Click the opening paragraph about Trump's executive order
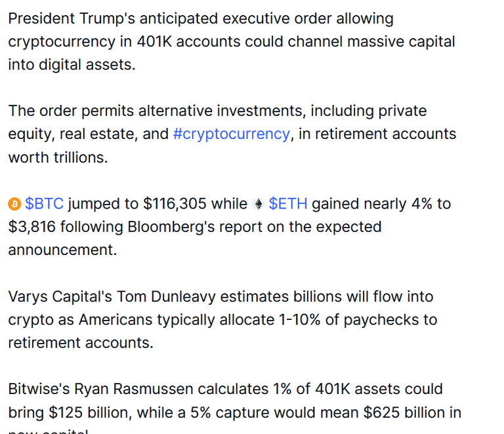Image resolution: width=504 pixels, height=434 pixels. (232, 41)
